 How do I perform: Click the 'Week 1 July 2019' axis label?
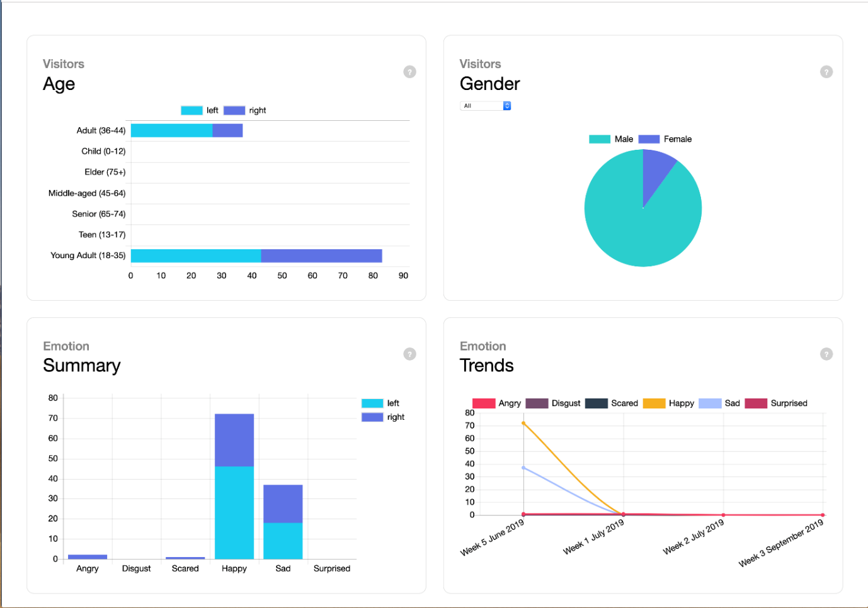point(593,537)
